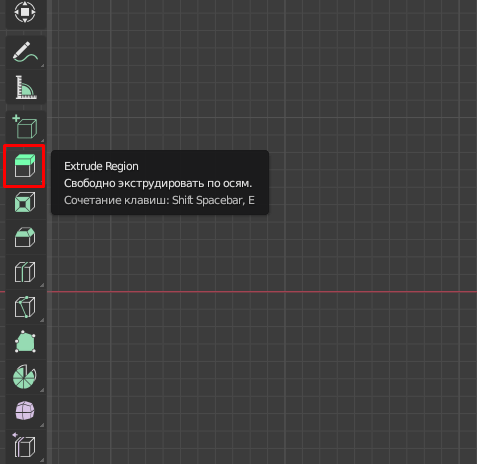Screen dimensions: 477x464
Task: Expand the Spin tool group corner triangle
Action: click(42, 390)
